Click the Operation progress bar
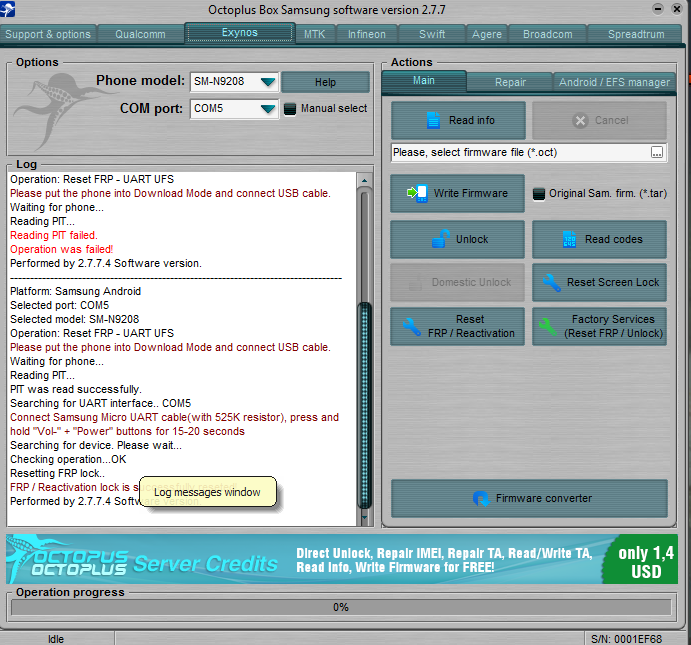 (x=341, y=608)
